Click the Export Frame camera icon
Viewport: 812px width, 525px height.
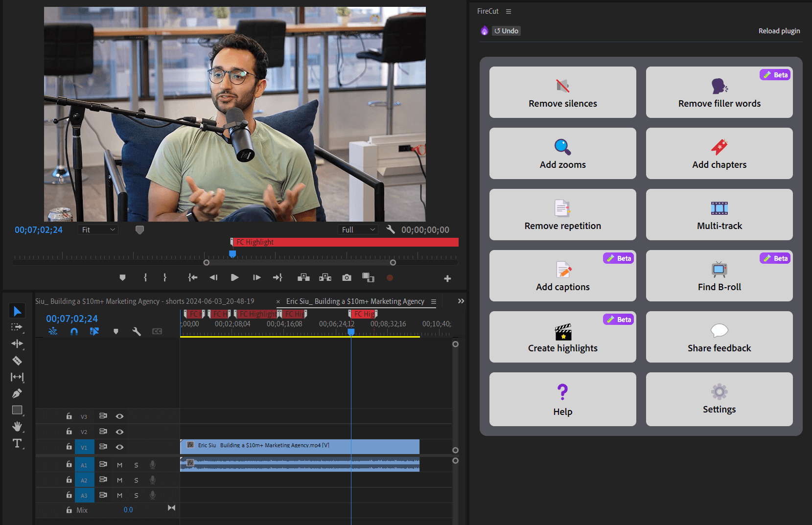point(347,277)
